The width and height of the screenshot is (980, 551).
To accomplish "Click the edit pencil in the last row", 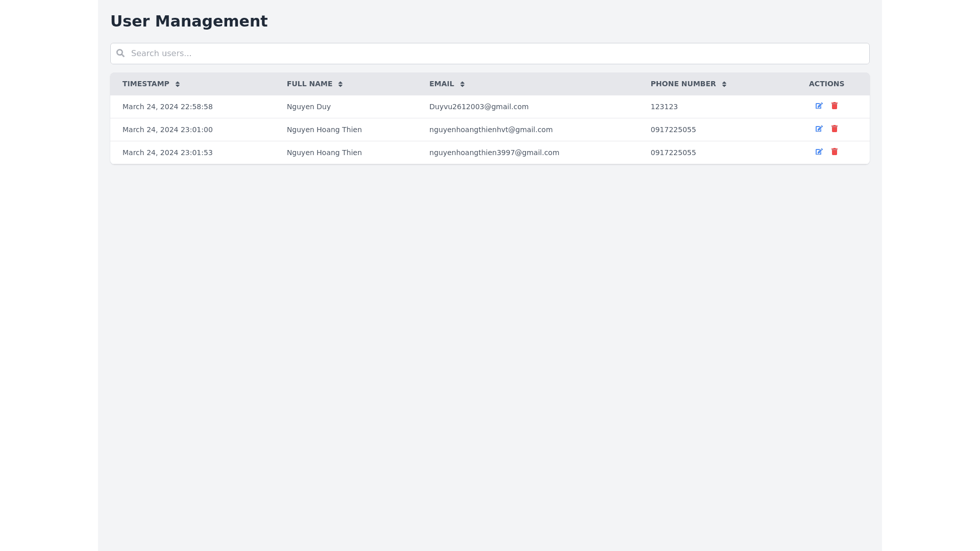I will pos(819,152).
